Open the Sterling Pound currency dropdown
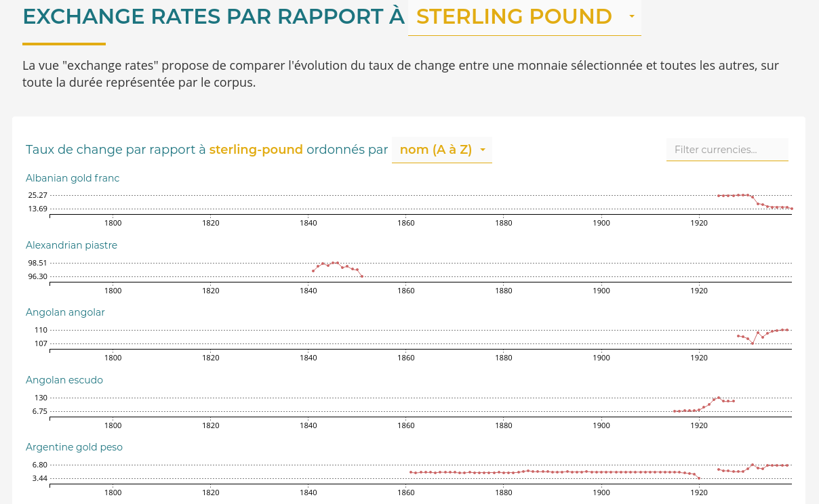This screenshot has height=504, width=819. click(x=514, y=17)
